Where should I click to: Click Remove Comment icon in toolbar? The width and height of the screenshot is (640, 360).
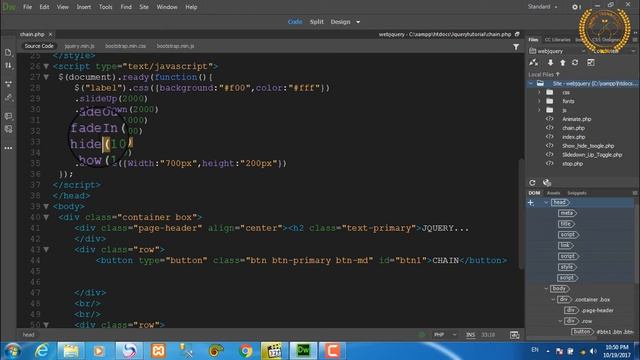coord(8,129)
